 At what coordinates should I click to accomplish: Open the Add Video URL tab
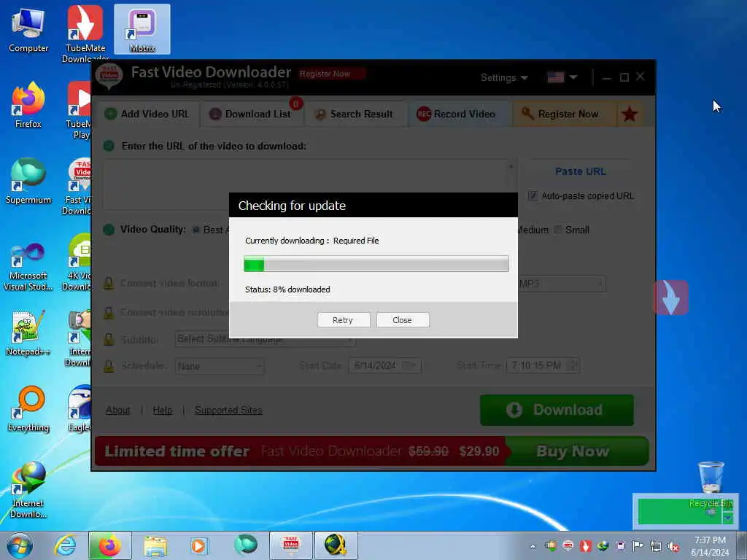pyautogui.click(x=147, y=114)
